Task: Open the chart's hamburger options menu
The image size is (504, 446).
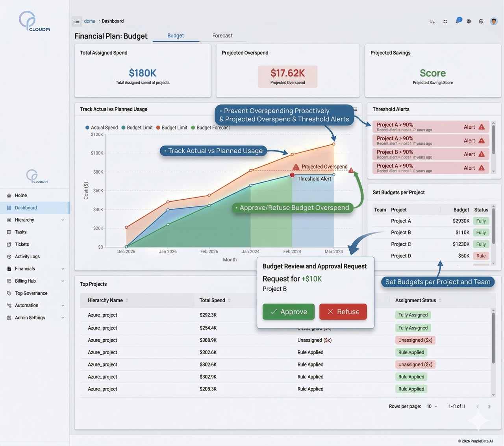Action: click(355, 109)
